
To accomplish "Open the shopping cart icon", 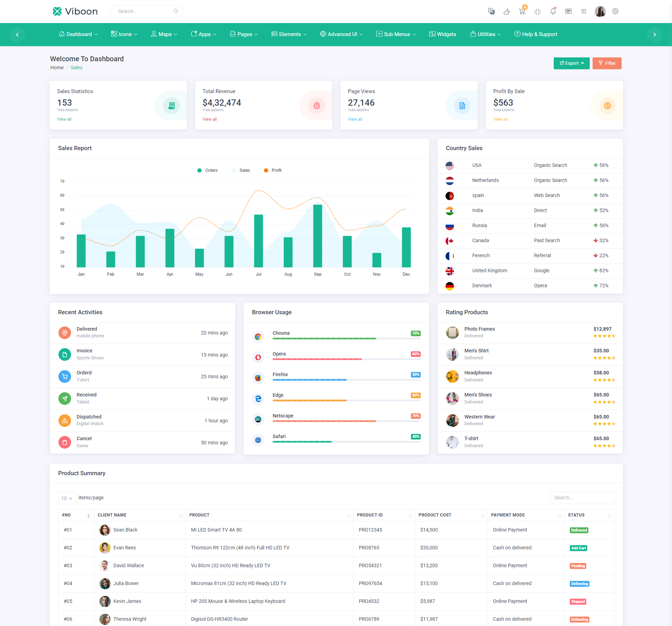I will click(522, 11).
